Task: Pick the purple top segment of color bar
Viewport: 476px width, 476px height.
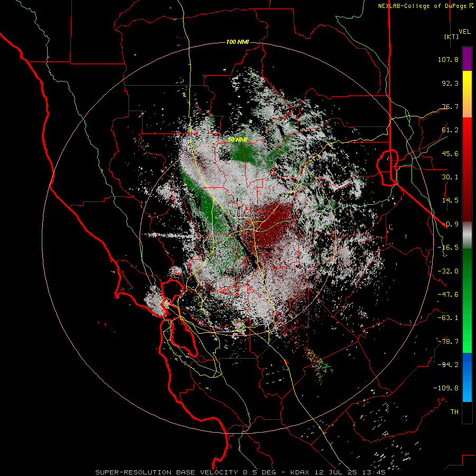Action: [467, 59]
